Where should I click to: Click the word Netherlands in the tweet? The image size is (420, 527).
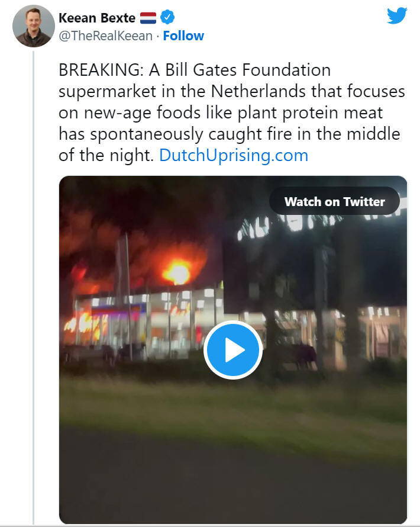[259, 91]
